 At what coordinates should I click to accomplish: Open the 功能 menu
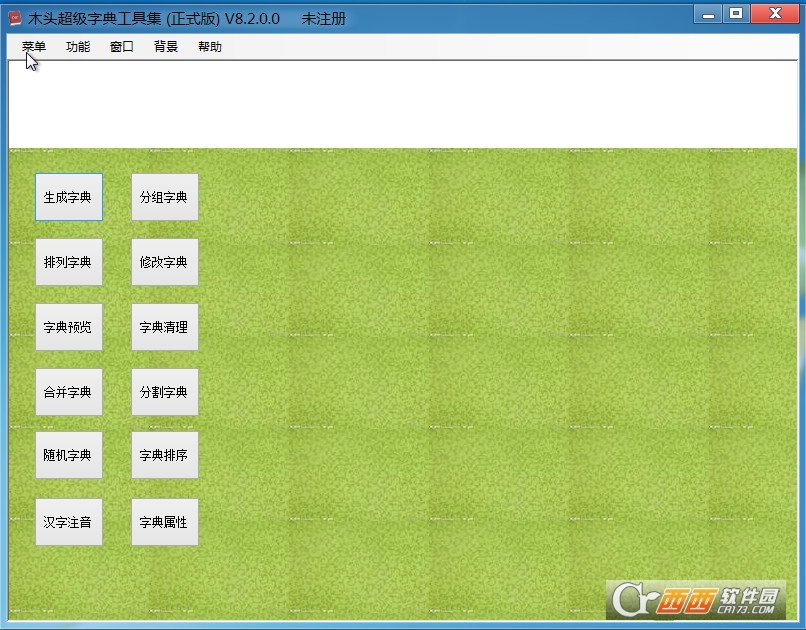78,47
